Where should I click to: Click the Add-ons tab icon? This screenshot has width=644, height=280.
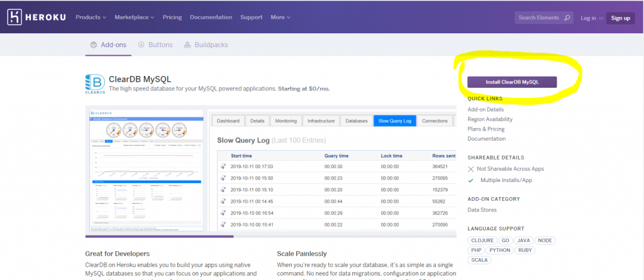pyautogui.click(x=94, y=45)
